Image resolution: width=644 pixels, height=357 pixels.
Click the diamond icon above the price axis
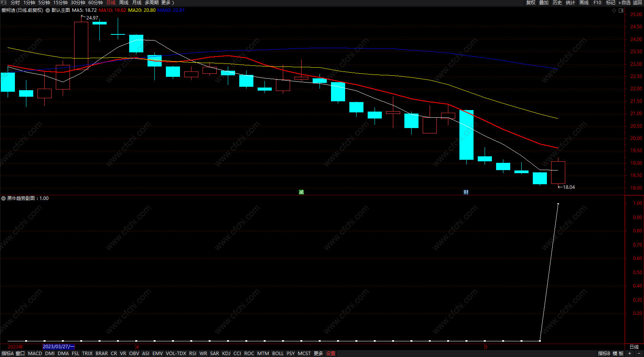[x=614, y=10]
